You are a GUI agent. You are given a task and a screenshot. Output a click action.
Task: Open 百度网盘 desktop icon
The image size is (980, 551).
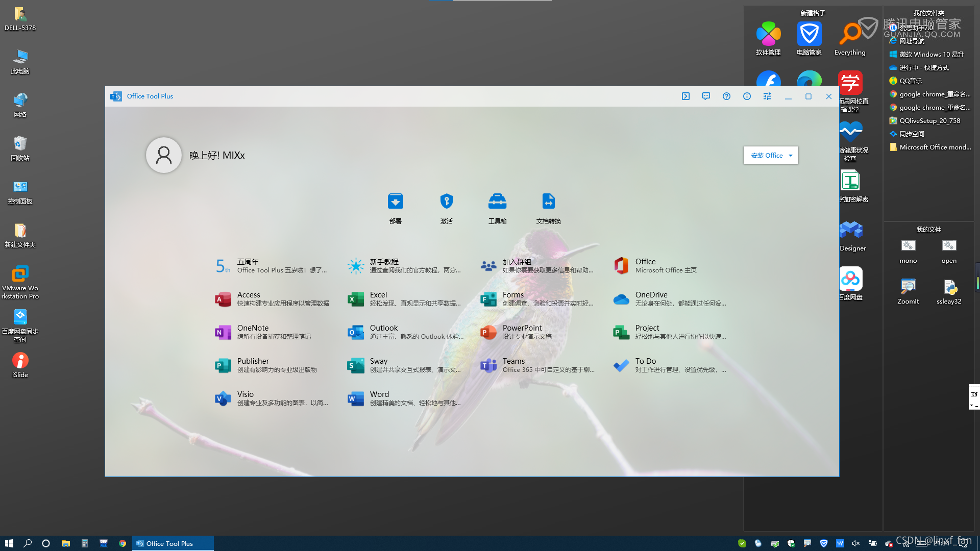click(x=851, y=284)
